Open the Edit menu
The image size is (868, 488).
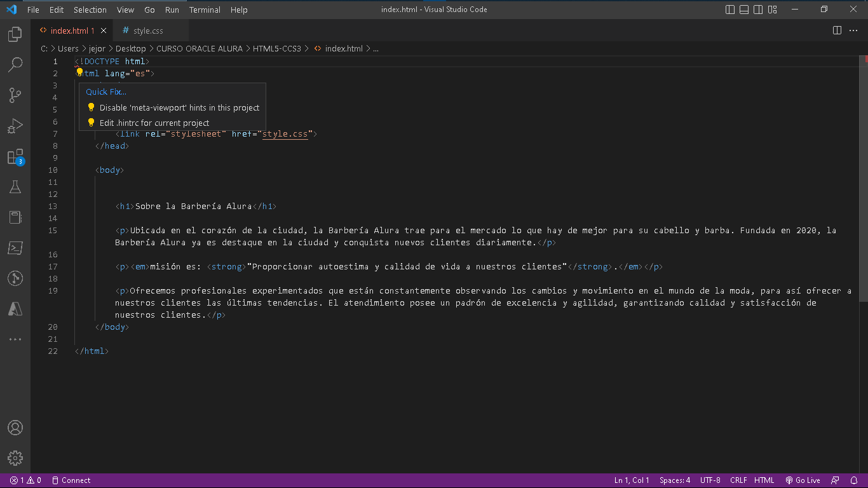coord(57,10)
